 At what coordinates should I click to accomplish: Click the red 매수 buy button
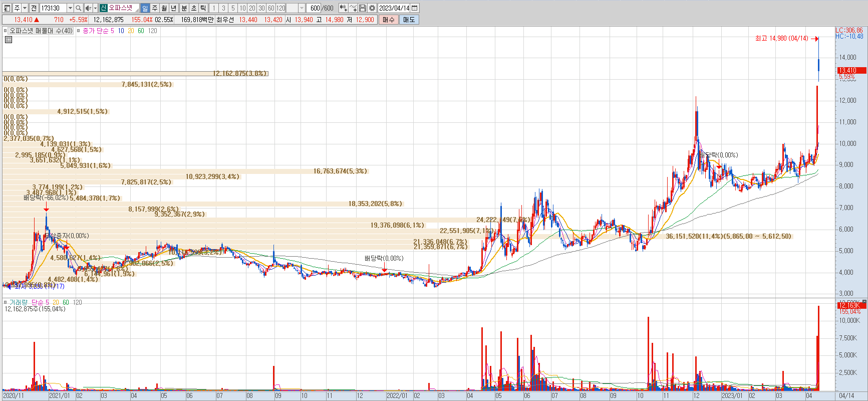pos(389,20)
